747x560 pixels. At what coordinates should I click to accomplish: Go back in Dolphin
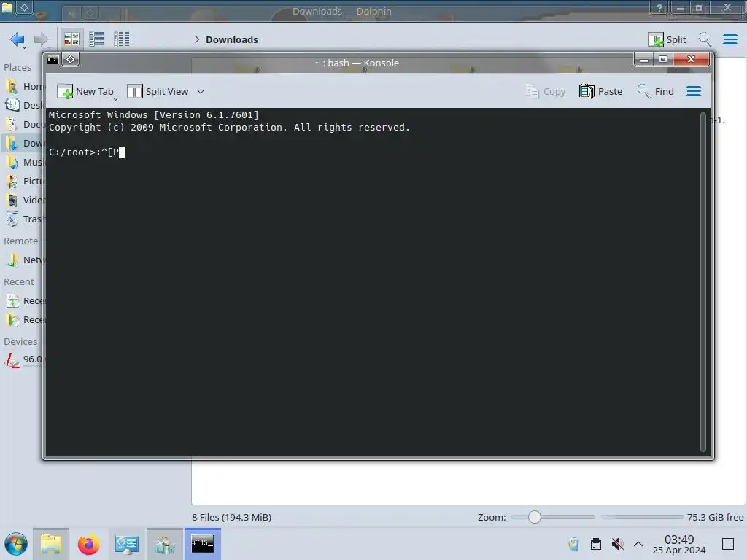tap(18, 39)
